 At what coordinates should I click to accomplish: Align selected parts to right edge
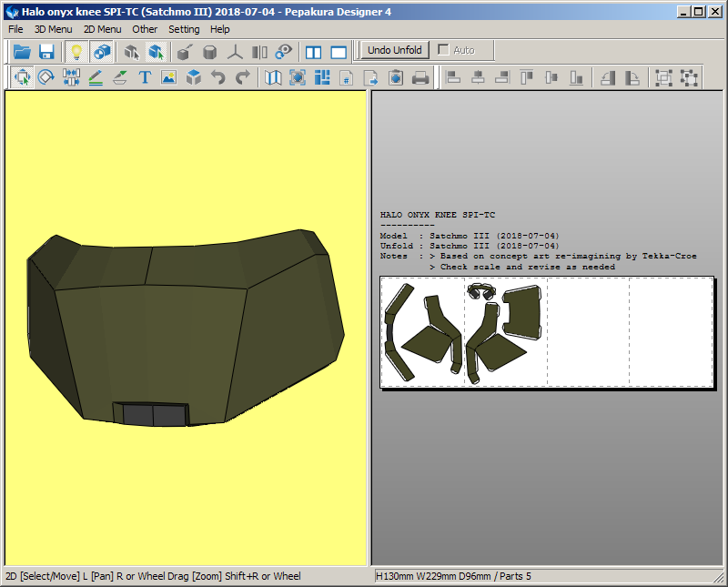502,77
